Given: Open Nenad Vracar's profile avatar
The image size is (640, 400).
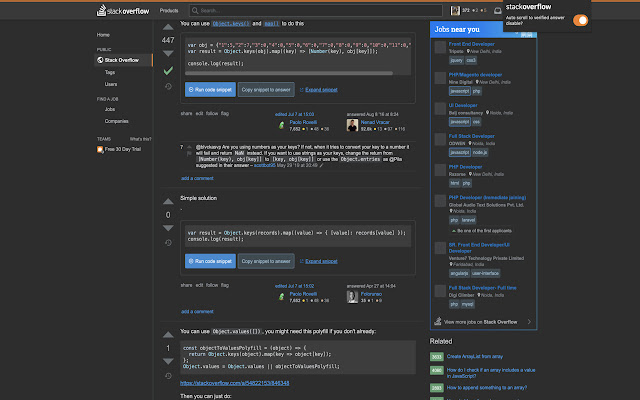Looking at the screenshot, I should pyautogui.click(x=352, y=125).
